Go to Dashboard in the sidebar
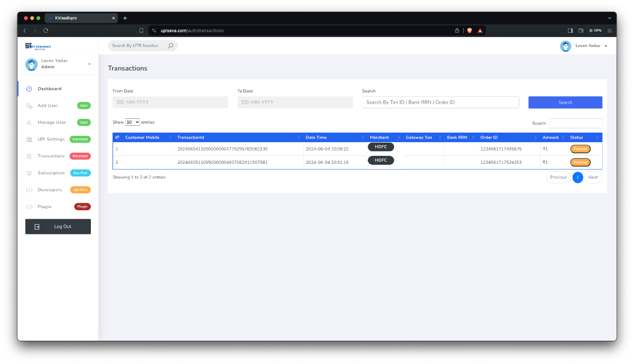 pyautogui.click(x=49, y=89)
